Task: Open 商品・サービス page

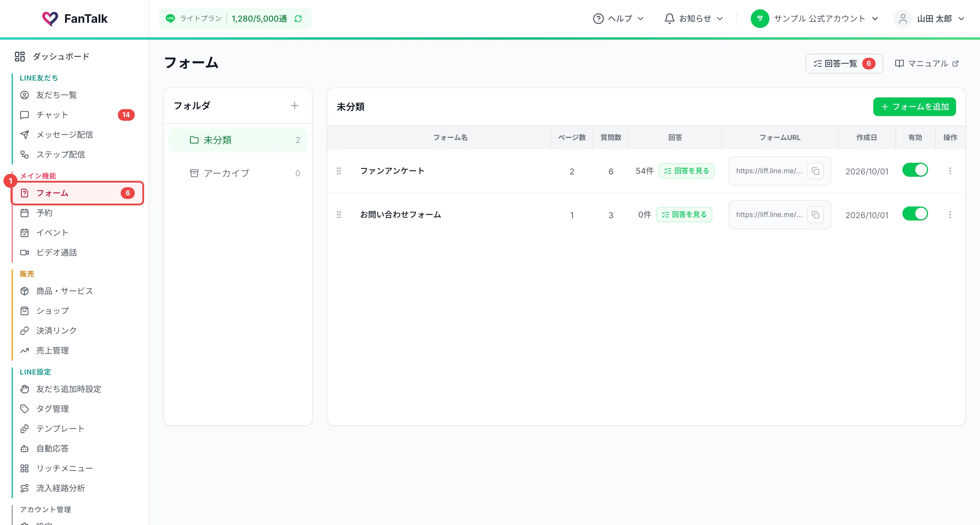Action: pos(78,291)
